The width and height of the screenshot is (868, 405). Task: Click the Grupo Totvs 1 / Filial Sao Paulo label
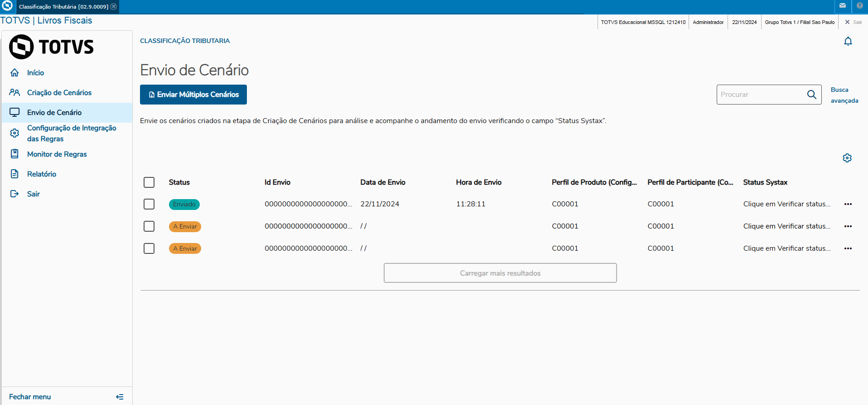(x=800, y=22)
